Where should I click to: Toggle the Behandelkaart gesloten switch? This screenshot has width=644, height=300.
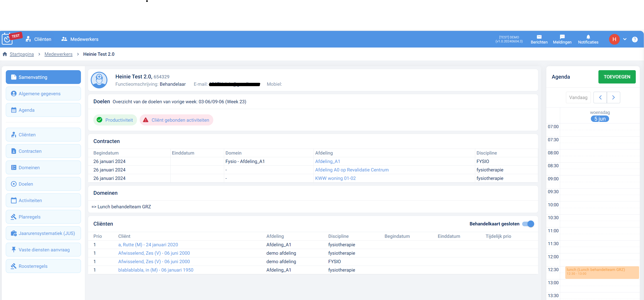[528, 224]
